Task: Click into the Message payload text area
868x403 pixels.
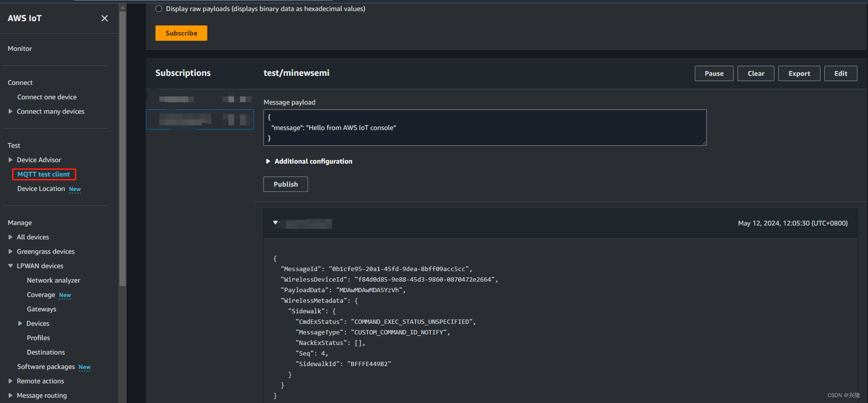Action: point(485,128)
